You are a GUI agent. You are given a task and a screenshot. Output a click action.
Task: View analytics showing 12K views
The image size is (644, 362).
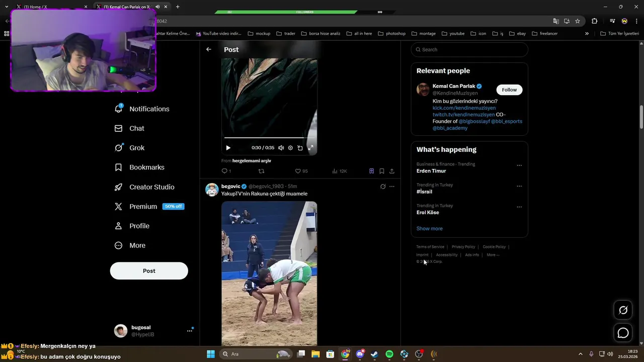pos(340,171)
